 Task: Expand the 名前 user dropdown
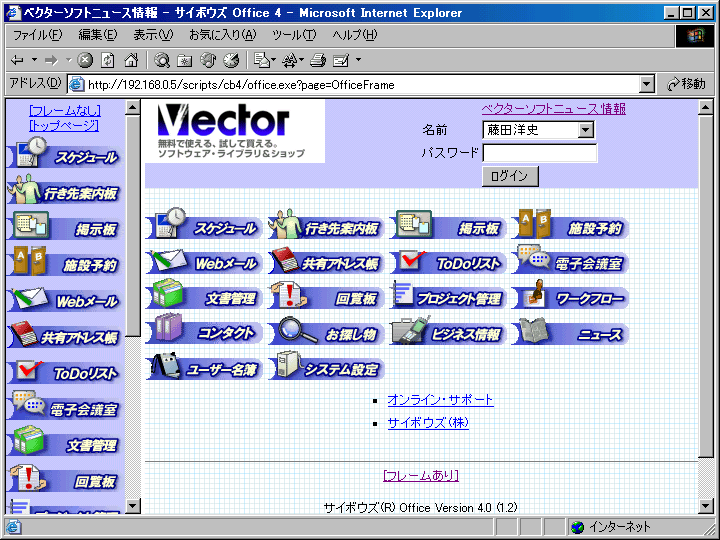point(585,130)
